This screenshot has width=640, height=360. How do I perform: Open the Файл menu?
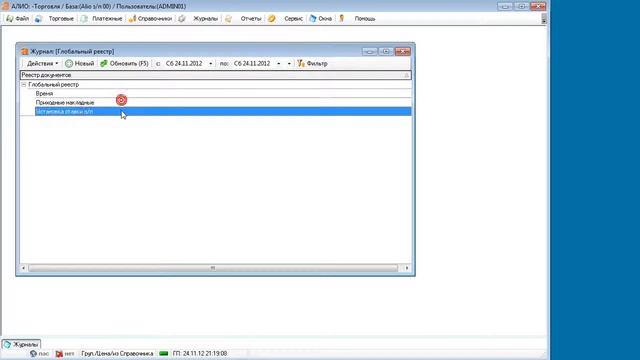pyautogui.click(x=18, y=19)
